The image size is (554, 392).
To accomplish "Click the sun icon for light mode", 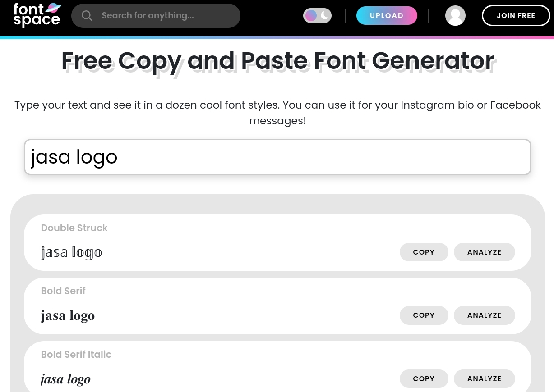I will (311, 15).
